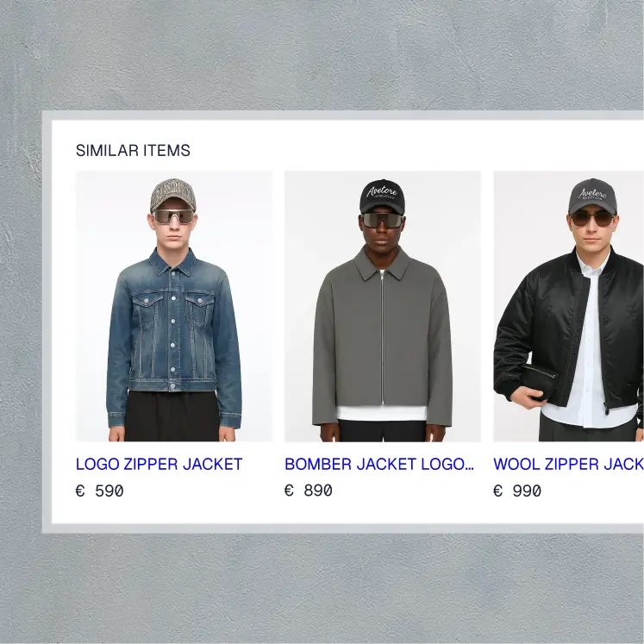
Task: Click the aviator sunglasses on the right model
Action: [592, 219]
